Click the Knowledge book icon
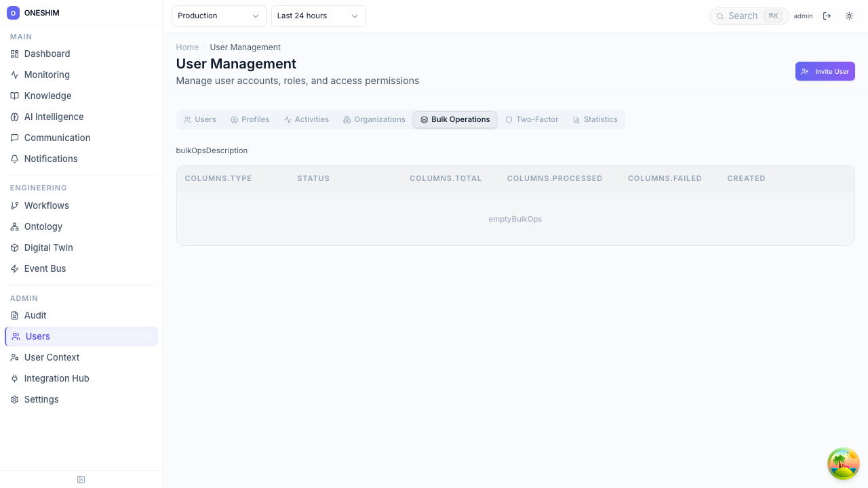The image size is (868, 488). point(14,96)
